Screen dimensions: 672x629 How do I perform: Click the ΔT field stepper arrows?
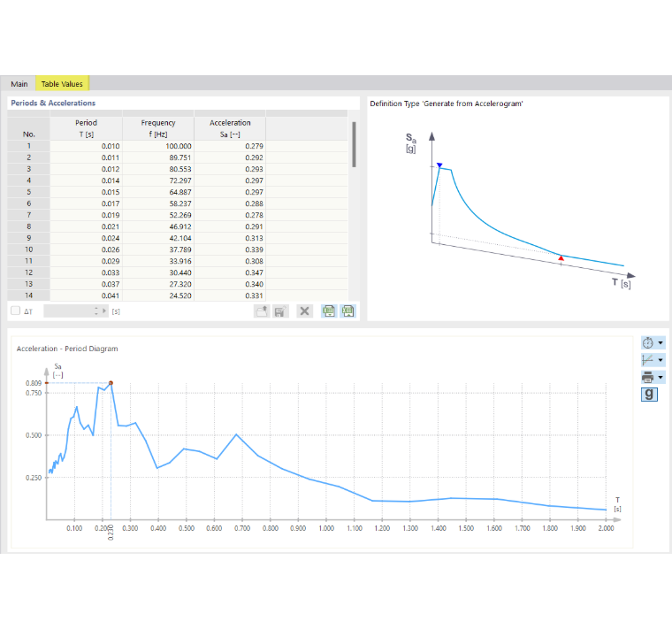96,311
